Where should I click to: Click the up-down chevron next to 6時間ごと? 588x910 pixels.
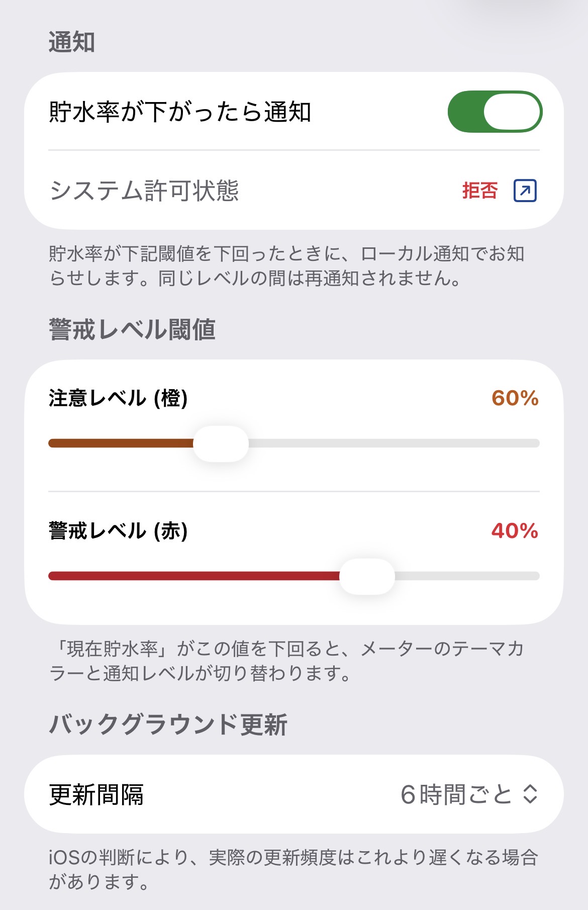tap(530, 794)
